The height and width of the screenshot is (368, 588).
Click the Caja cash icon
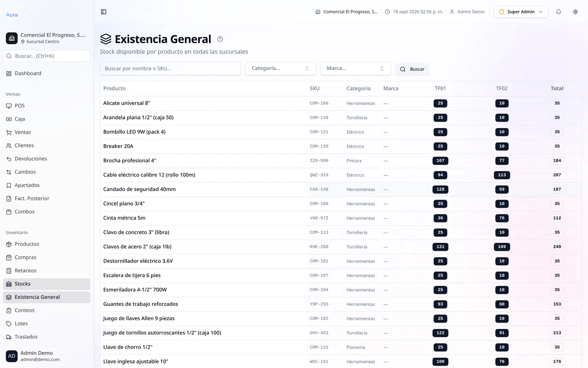(9, 119)
